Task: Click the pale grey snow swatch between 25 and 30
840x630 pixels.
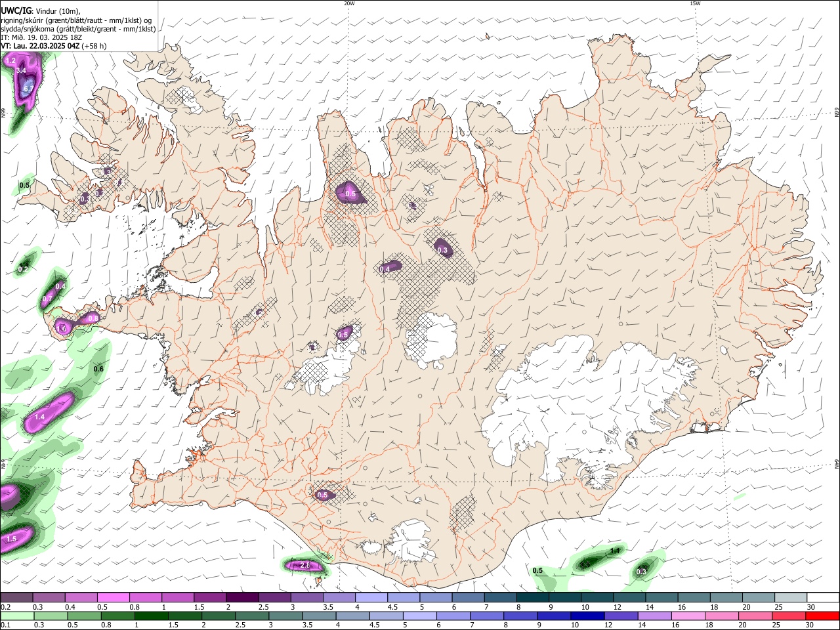Action: tap(791, 597)
